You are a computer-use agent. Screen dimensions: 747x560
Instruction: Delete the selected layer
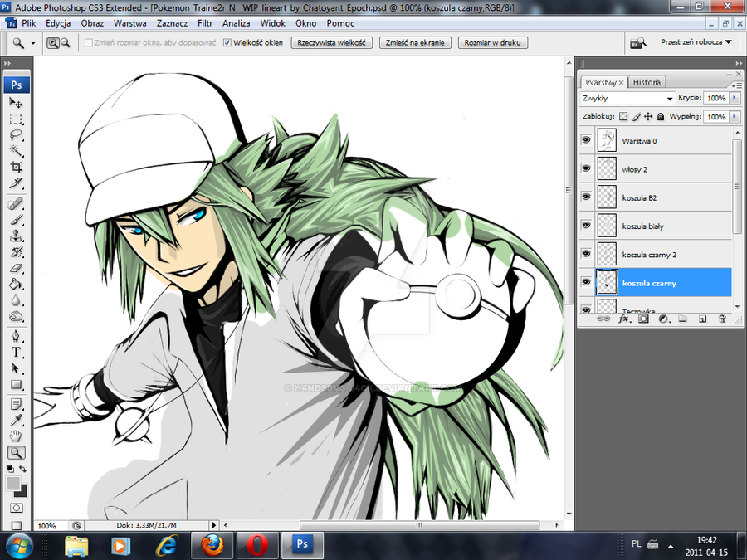tap(722, 319)
